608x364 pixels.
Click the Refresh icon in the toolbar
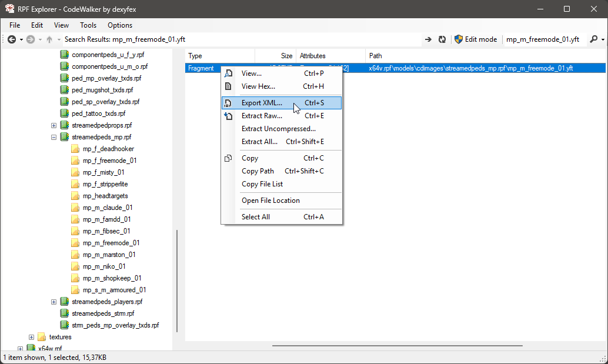tap(442, 39)
